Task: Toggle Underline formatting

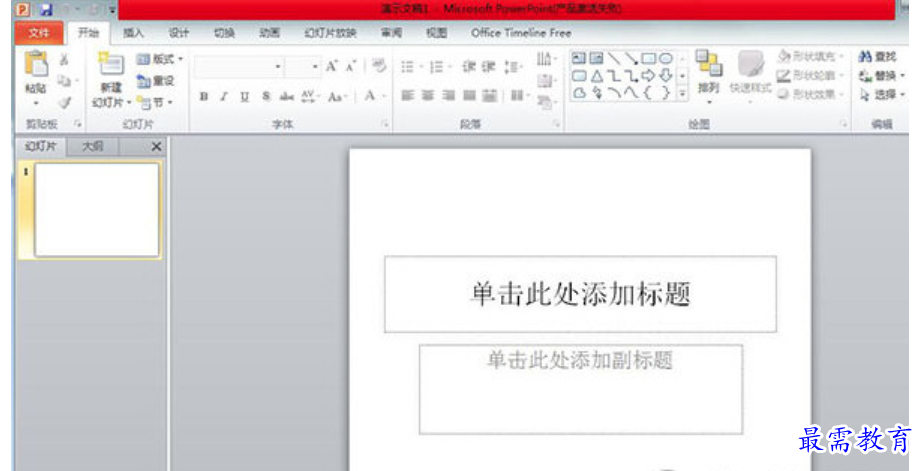Action: click(245, 97)
